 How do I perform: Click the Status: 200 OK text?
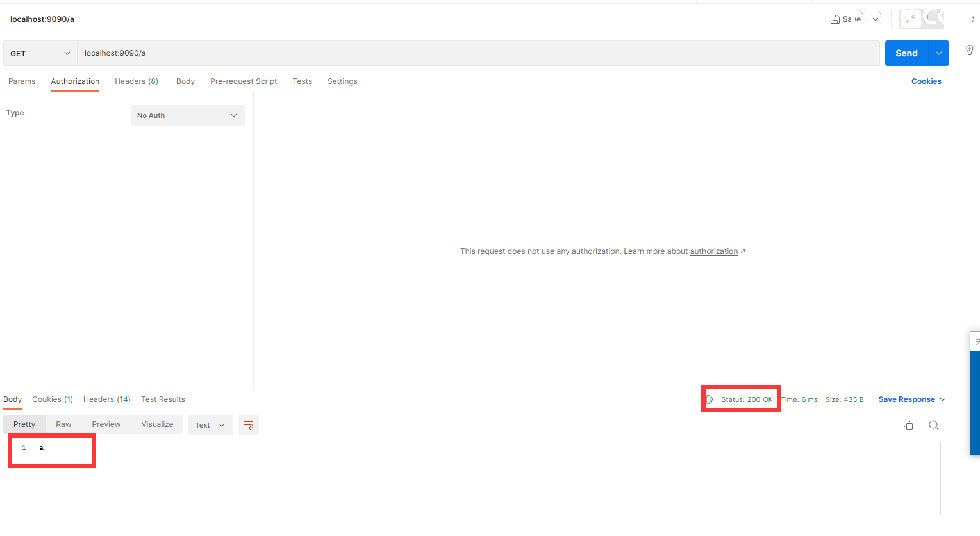[x=747, y=399]
